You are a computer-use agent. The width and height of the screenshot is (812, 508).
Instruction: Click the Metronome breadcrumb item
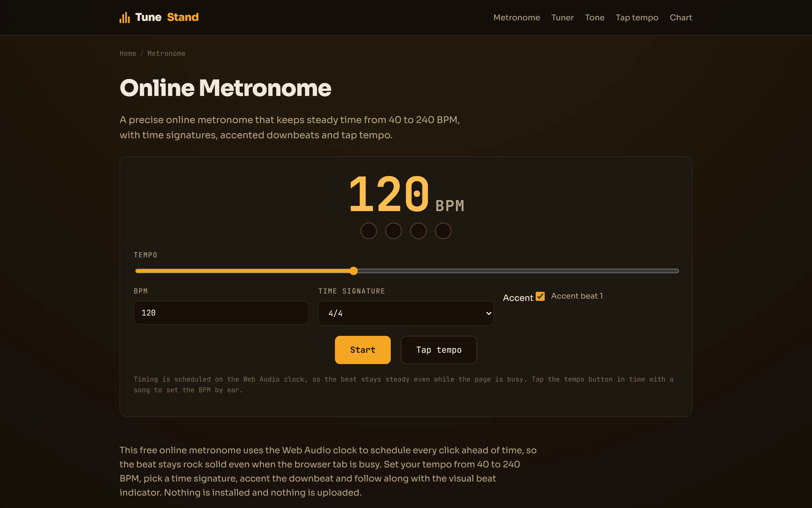[166, 53]
